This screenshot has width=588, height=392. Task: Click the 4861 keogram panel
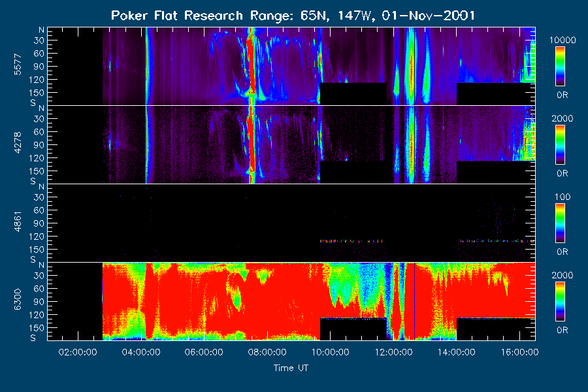(x=291, y=223)
